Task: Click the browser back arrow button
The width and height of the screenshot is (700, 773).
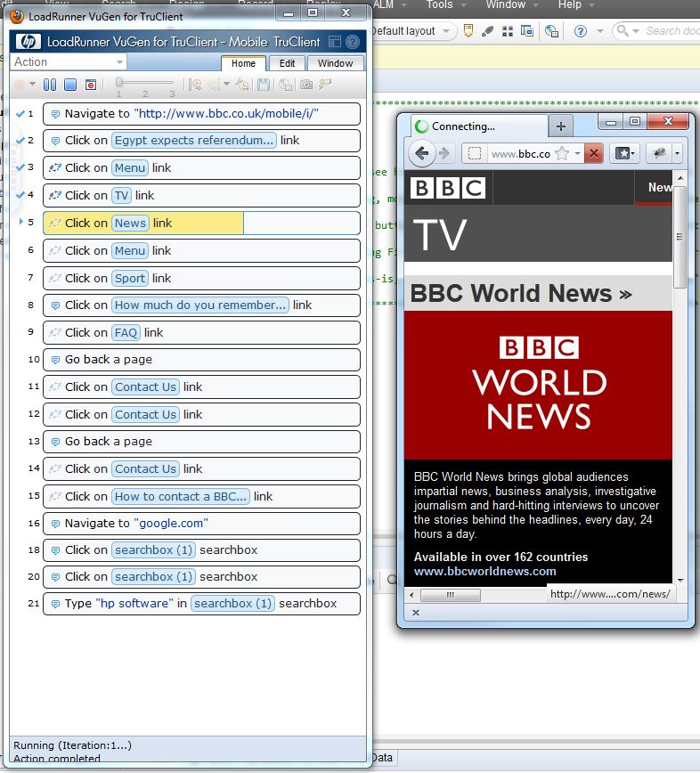Action: (421, 153)
